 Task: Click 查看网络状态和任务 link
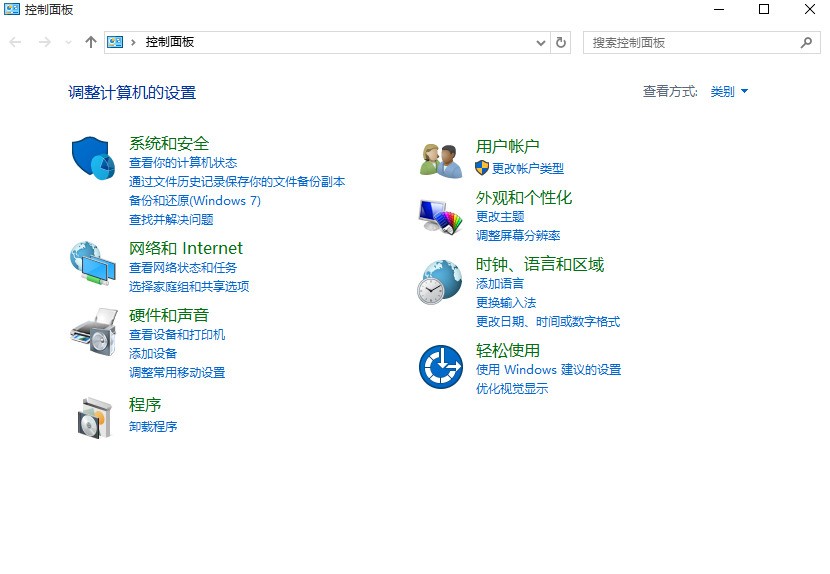(x=183, y=267)
